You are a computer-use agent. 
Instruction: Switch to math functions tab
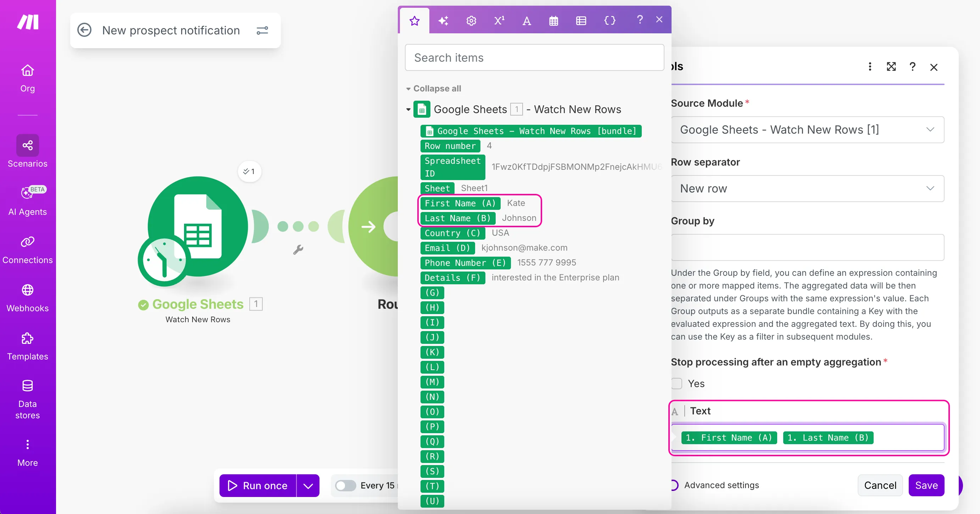(499, 21)
